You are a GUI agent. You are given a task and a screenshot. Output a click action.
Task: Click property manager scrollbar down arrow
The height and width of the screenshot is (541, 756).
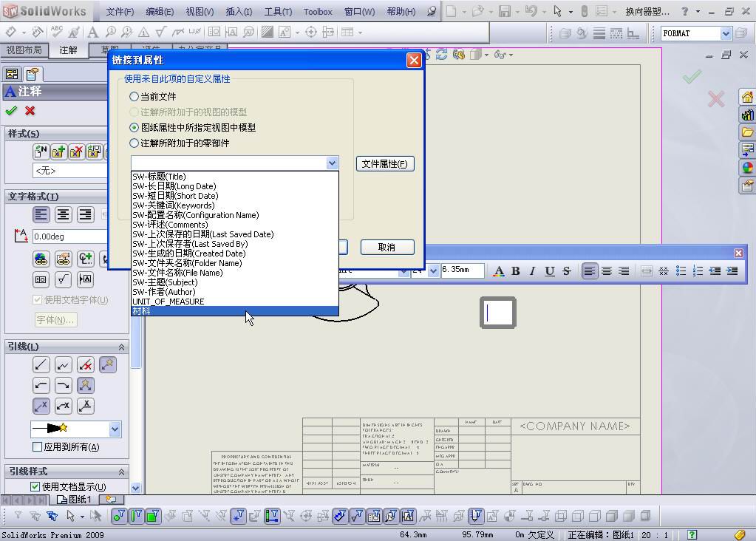click(135, 488)
